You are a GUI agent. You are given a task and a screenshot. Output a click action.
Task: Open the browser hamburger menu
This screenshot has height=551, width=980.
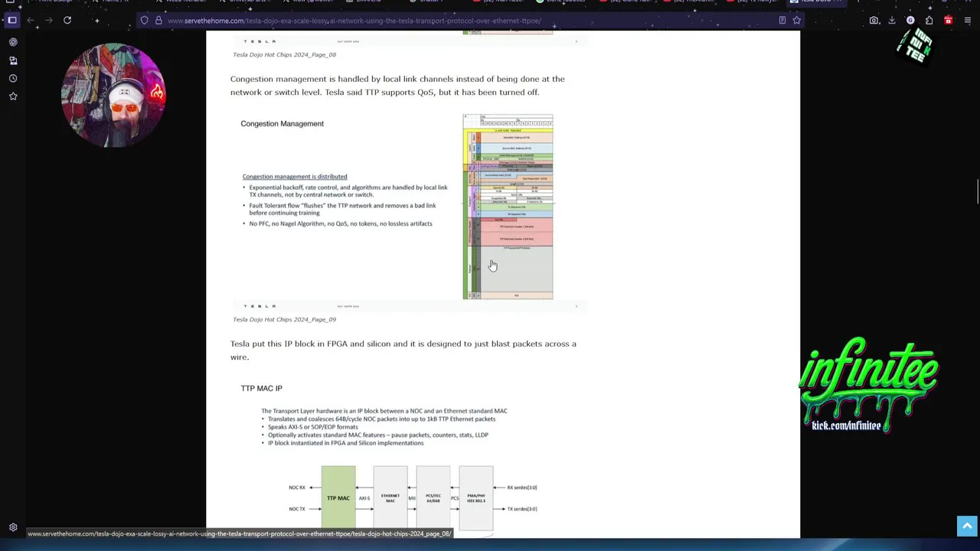968,21
